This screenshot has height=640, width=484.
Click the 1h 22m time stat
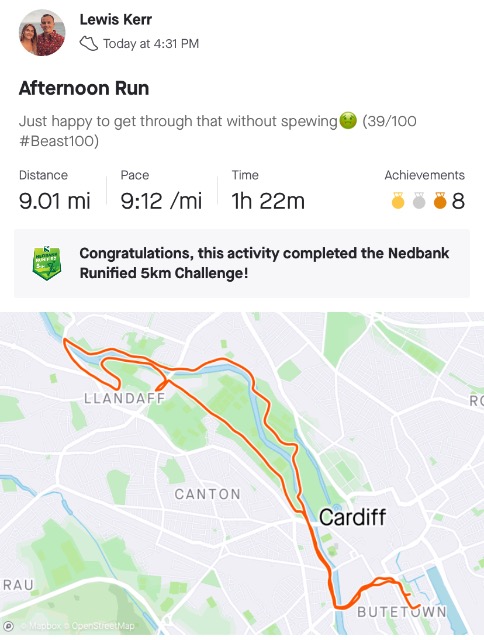pos(268,201)
